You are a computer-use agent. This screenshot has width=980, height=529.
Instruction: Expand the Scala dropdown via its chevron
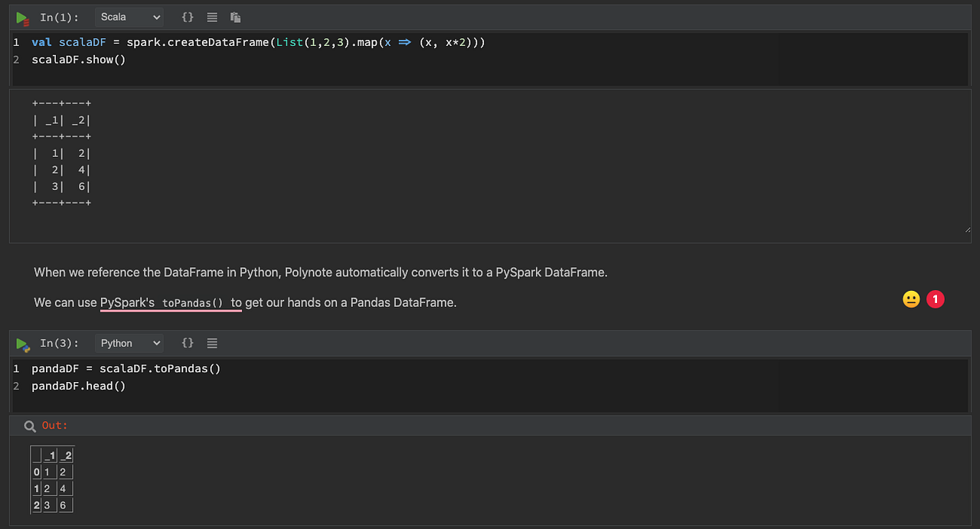click(156, 16)
